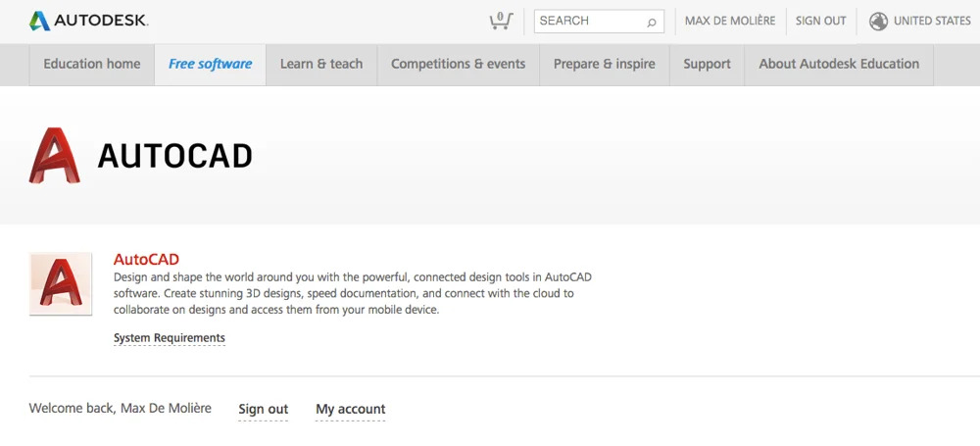Navigate to Prepare & inspire

click(604, 64)
